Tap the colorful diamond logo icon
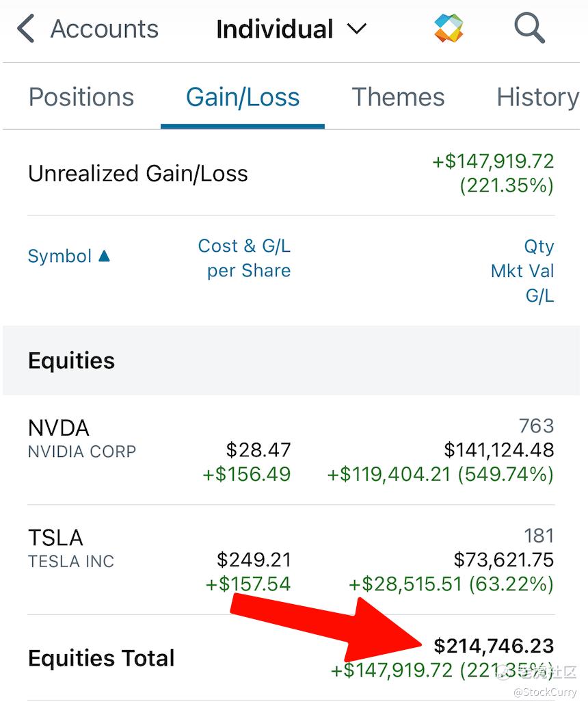This screenshot has width=588, height=706. click(x=449, y=29)
